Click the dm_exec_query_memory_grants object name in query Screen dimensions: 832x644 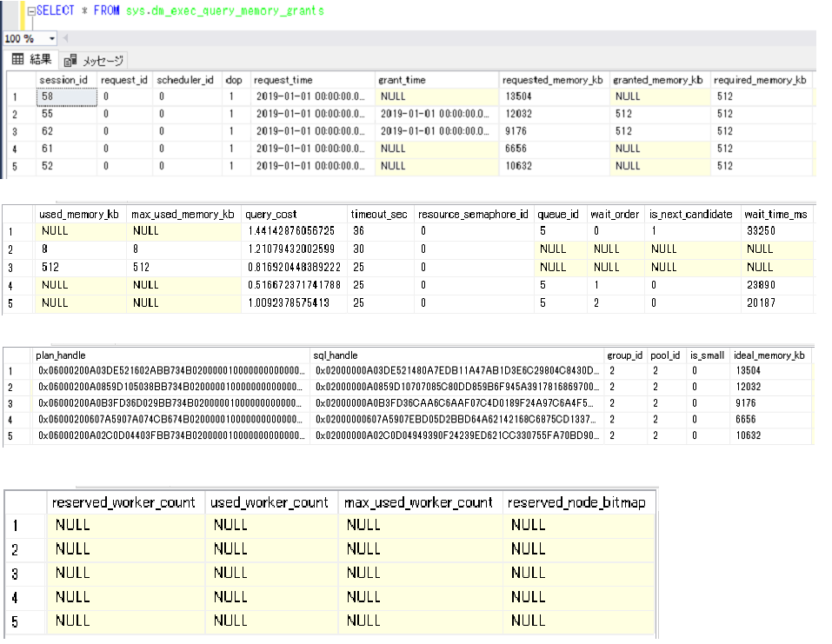coord(237,10)
